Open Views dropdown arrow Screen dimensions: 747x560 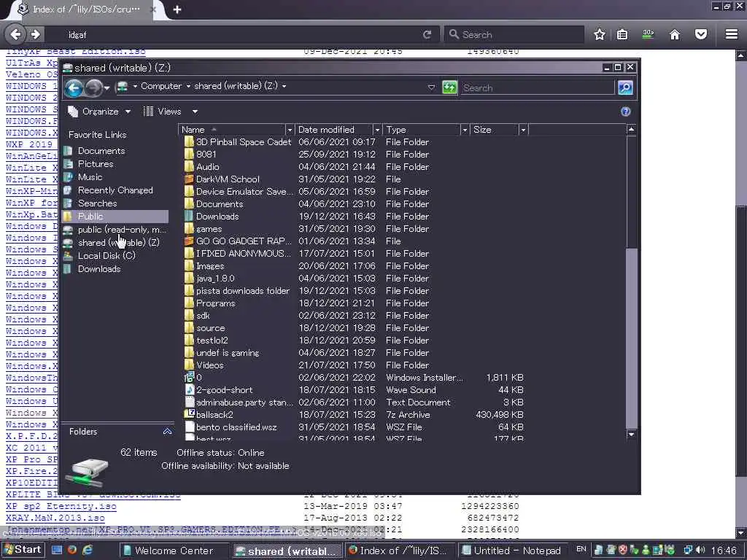click(x=195, y=112)
